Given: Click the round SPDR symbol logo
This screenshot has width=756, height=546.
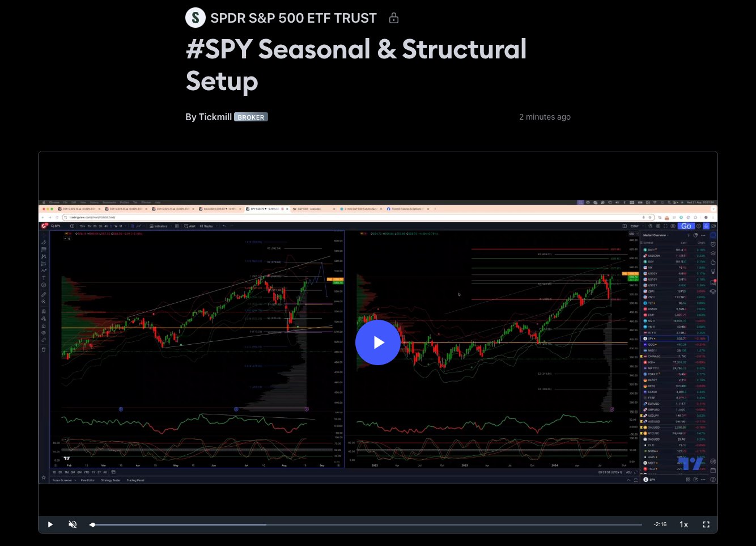Looking at the screenshot, I should click(x=196, y=18).
